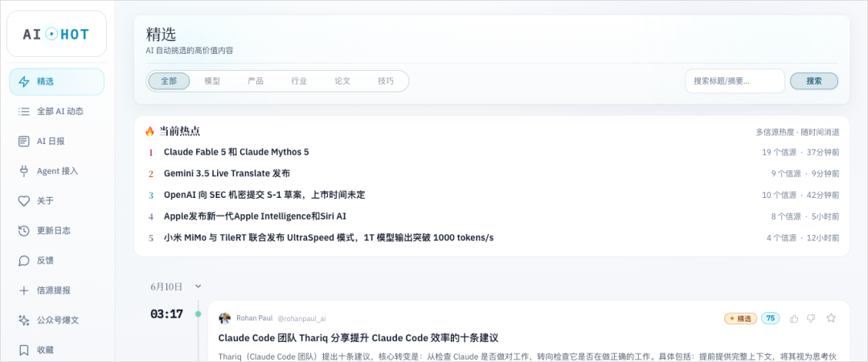
Task: Click the bookmark icon beside 收藏
Action: (x=24, y=351)
